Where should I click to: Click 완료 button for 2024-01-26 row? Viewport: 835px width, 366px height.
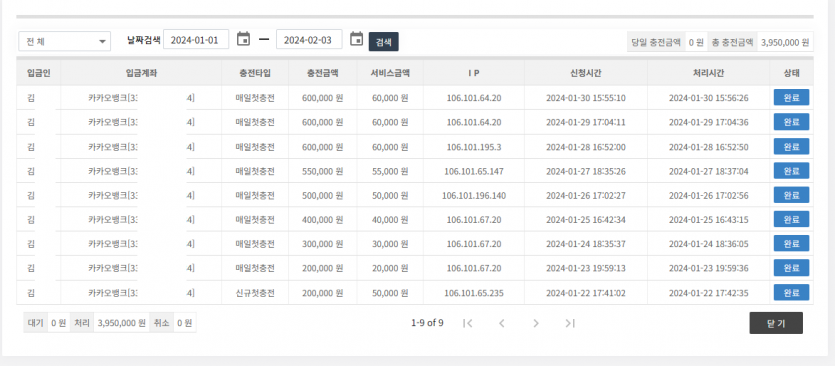[x=791, y=195]
